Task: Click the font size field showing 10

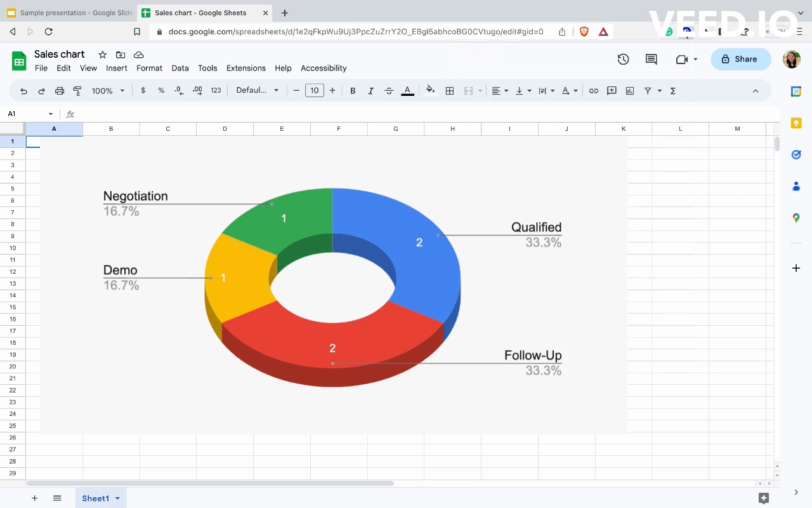Action: pos(315,91)
